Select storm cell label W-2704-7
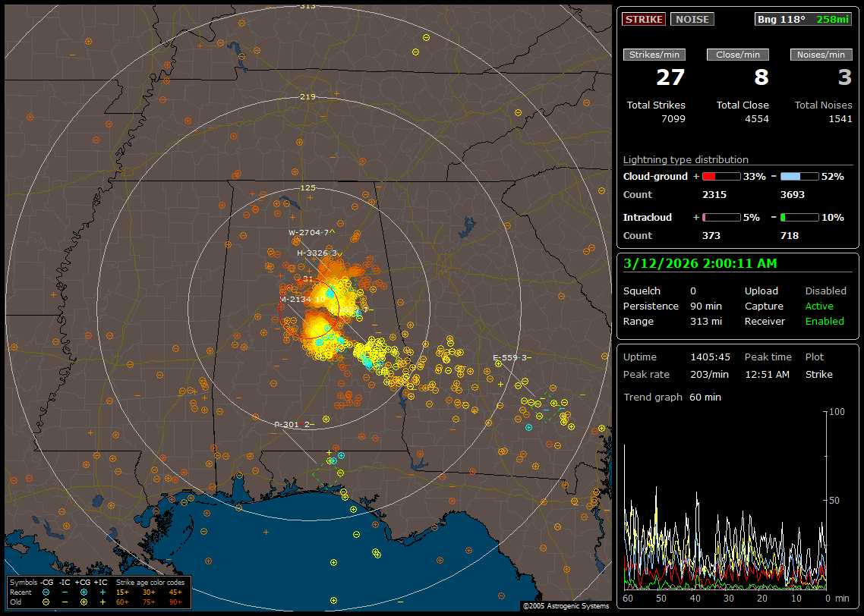 (311, 232)
